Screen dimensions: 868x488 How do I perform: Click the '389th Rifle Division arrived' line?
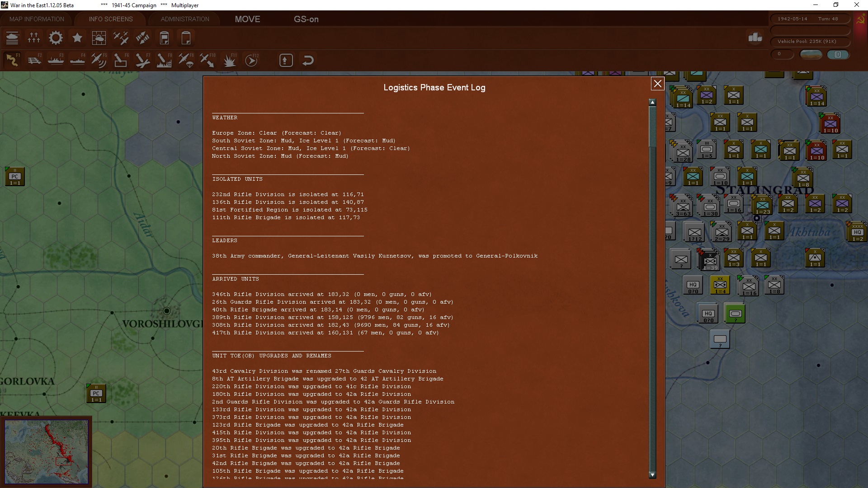point(332,317)
